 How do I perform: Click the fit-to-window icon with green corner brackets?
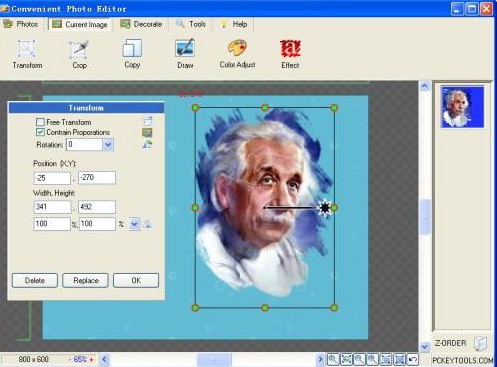click(x=346, y=359)
